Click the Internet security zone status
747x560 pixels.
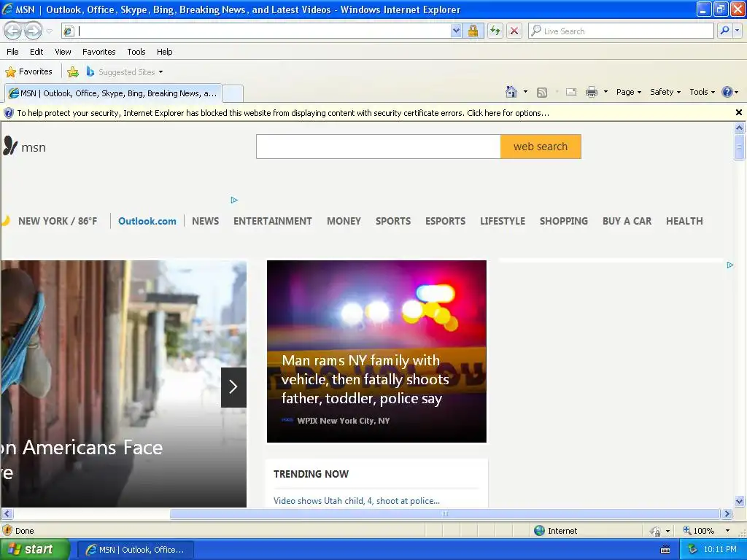tap(555, 531)
